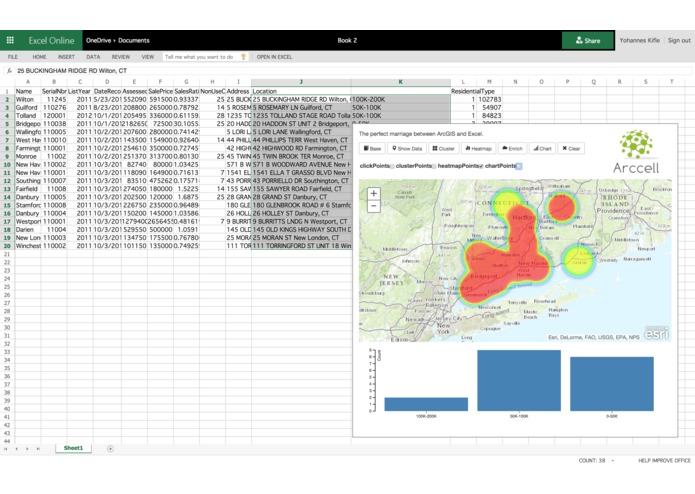Open the COUNT status dropdown arrow
Viewport: 695px width, 494px height.
tap(613, 461)
